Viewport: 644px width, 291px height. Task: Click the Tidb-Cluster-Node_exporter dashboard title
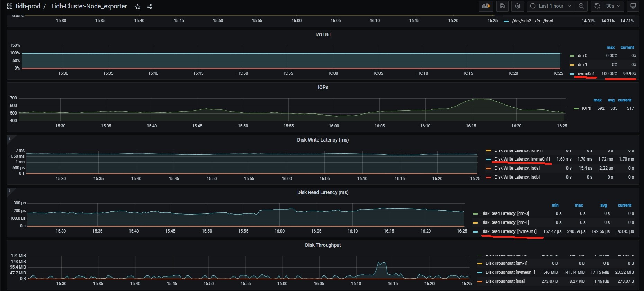coord(89,6)
